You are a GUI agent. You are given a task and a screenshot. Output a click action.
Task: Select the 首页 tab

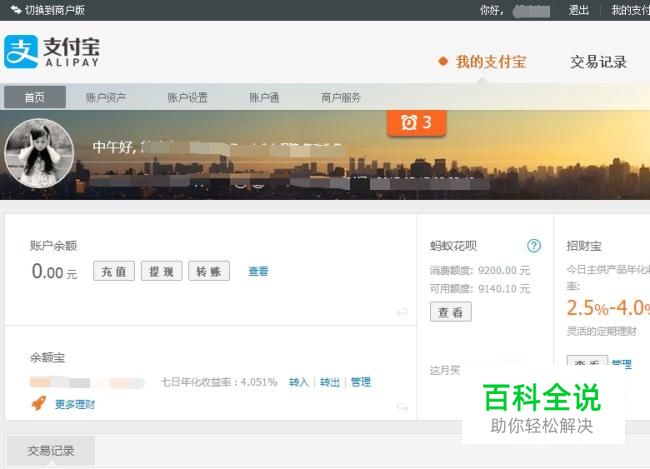pyautogui.click(x=35, y=97)
